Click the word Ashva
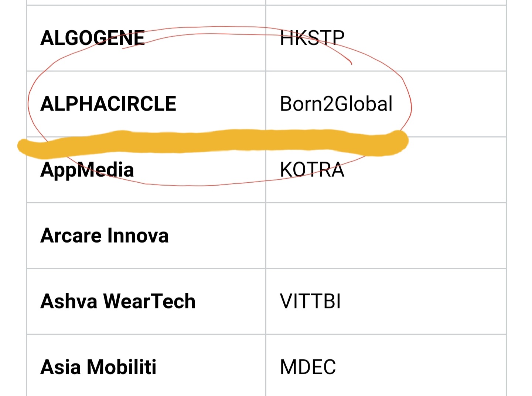The image size is (532, 396). (x=69, y=301)
